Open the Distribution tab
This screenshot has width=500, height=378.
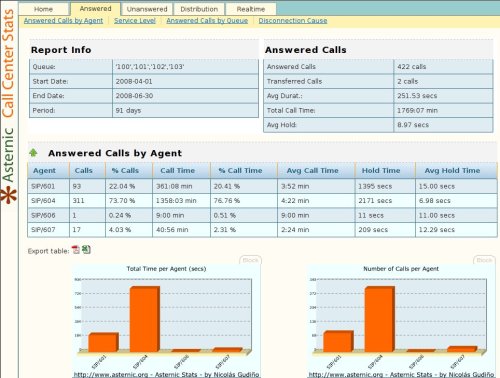199,9
